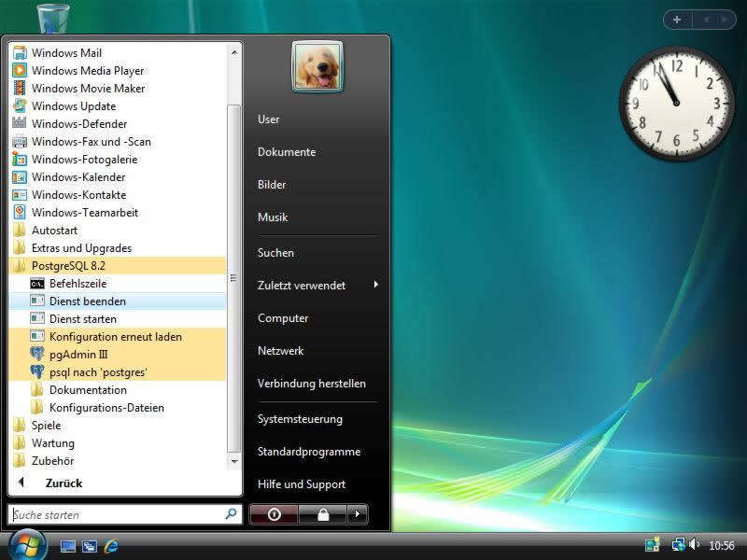
Task: Click the programs list scrollbar down arrow
Action: click(234, 461)
